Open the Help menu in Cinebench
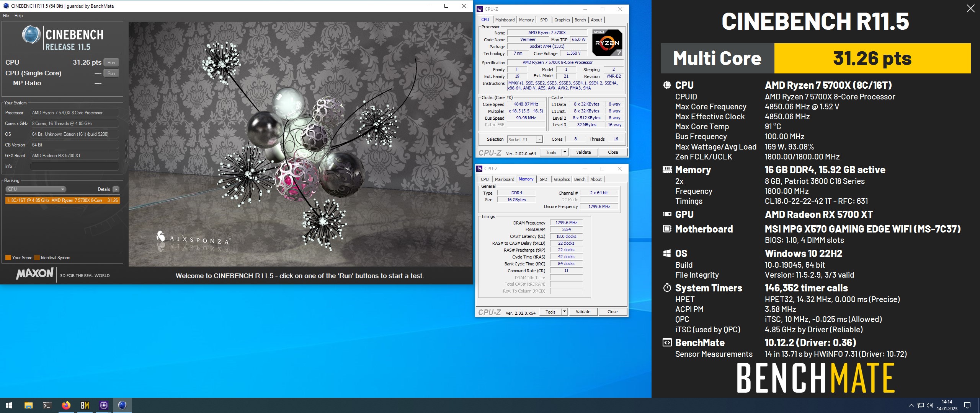 (x=18, y=16)
